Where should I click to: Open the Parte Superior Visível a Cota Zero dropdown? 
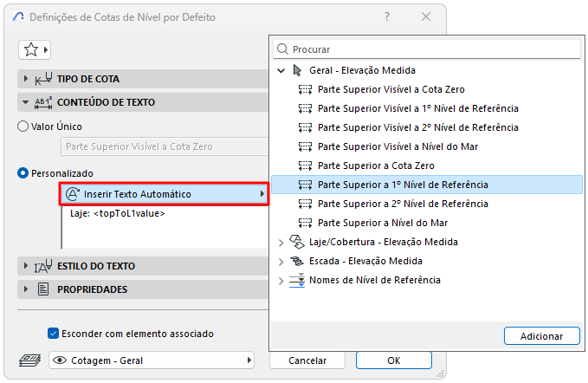(x=165, y=146)
